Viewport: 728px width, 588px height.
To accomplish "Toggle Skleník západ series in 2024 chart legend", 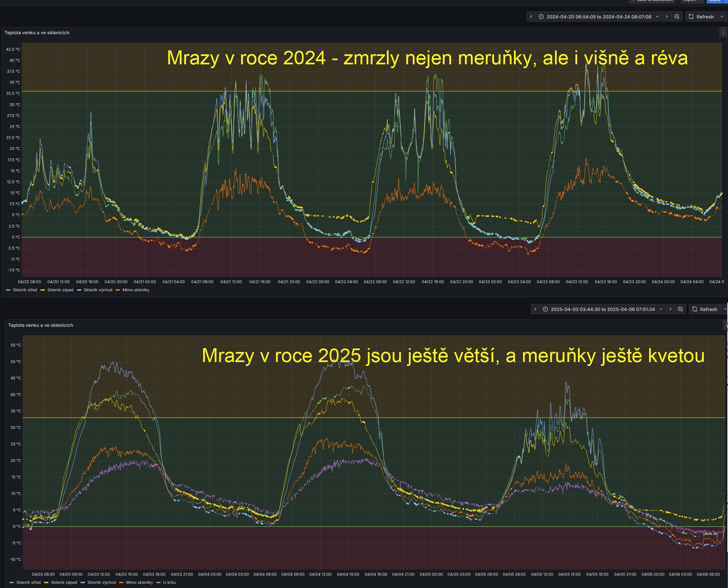I will (60, 290).
